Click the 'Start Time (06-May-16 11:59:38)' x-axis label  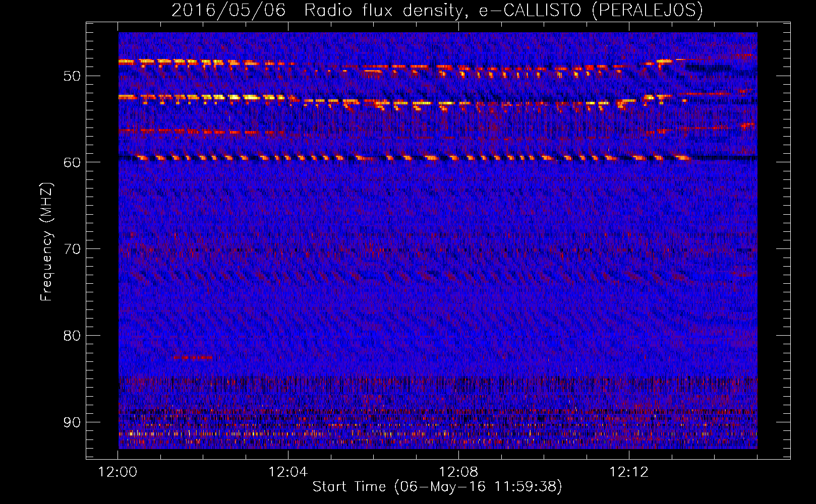click(437, 487)
